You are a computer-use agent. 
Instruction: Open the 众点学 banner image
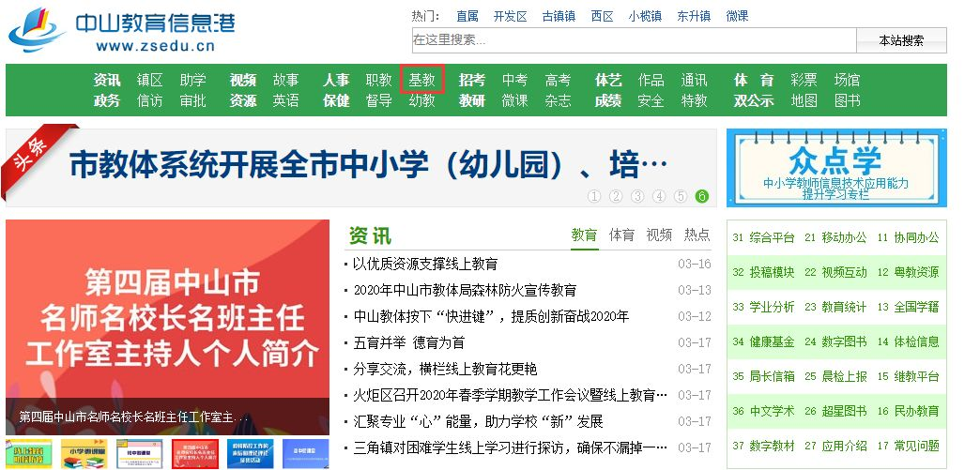click(835, 167)
